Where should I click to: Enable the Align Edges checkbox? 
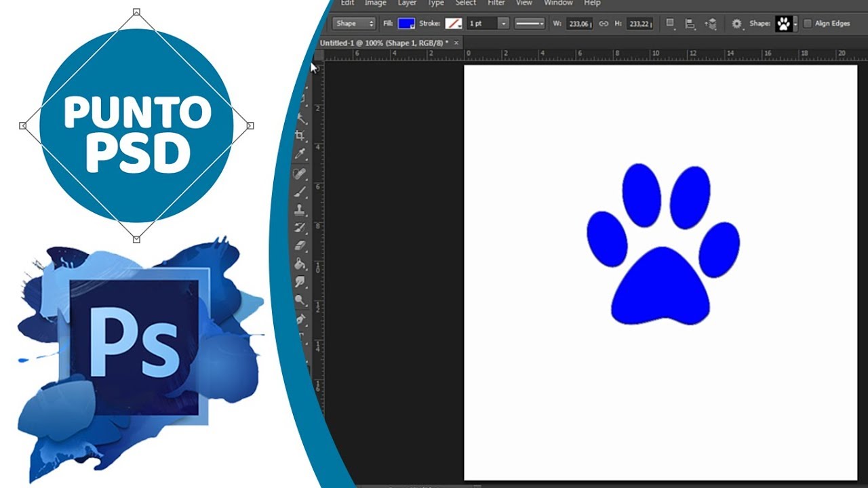tap(807, 24)
